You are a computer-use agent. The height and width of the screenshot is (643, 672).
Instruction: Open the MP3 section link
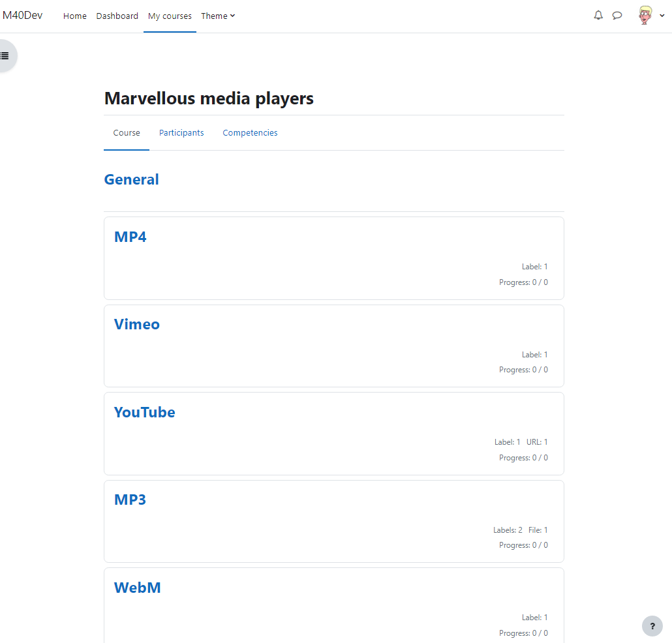tap(130, 500)
